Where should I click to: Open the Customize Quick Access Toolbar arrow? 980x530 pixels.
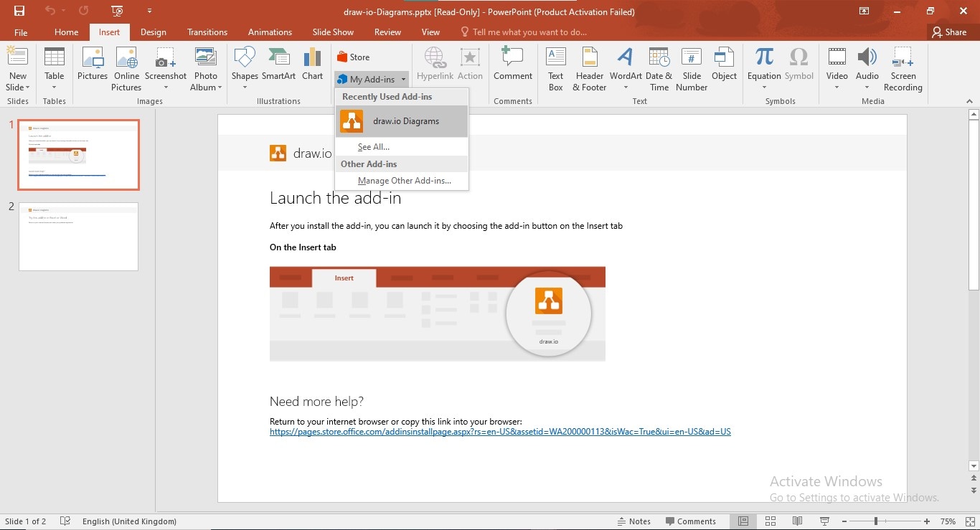point(149,11)
